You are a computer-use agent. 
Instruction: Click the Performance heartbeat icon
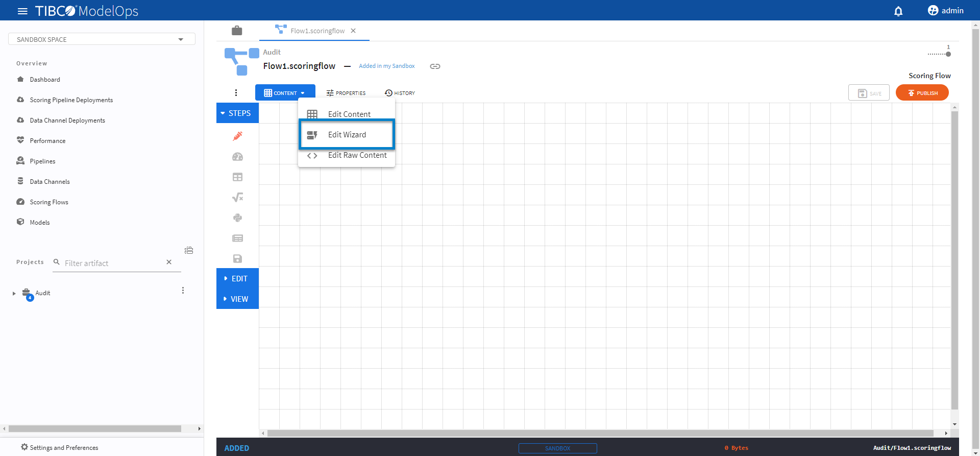pyautogui.click(x=20, y=140)
